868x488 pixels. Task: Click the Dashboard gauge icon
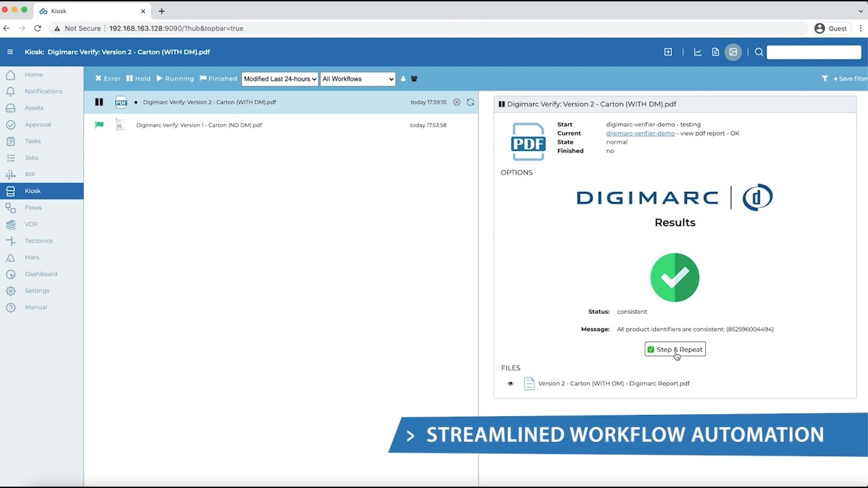(10, 274)
